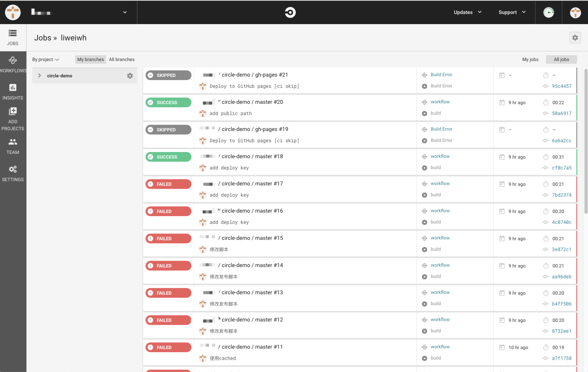Select the My jobs filter

[x=530, y=59]
